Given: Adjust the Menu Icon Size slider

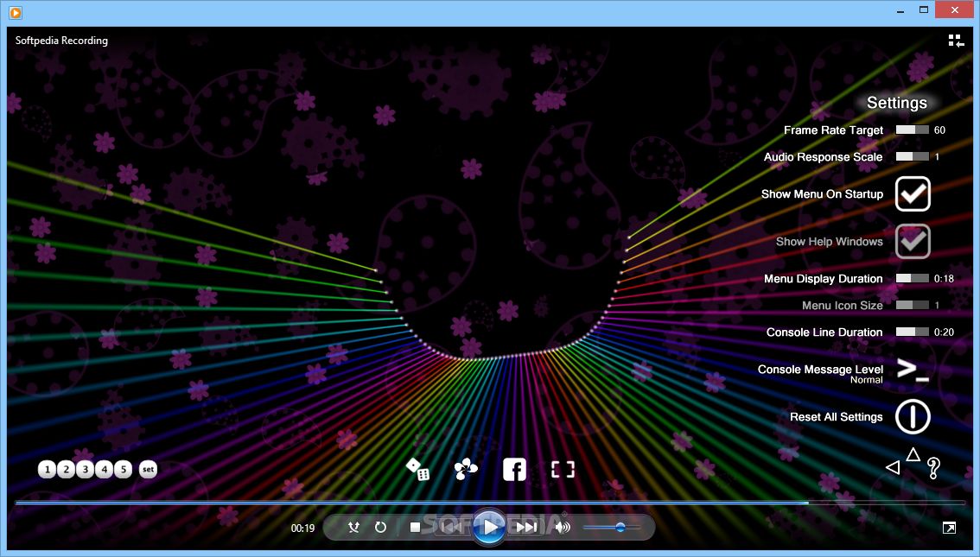Looking at the screenshot, I should pyautogui.click(x=912, y=306).
